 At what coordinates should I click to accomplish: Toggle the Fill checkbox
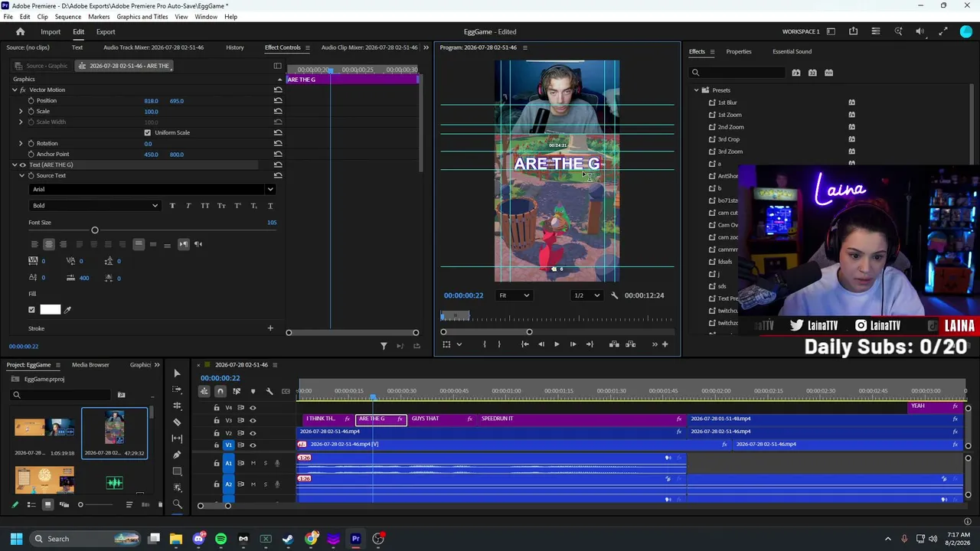point(31,309)
